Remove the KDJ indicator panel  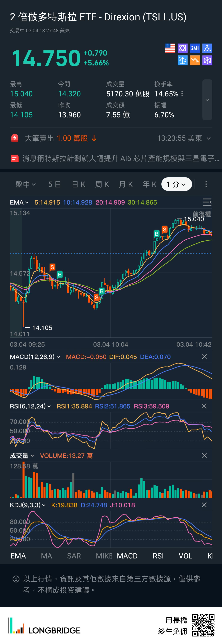pos(204,505)
